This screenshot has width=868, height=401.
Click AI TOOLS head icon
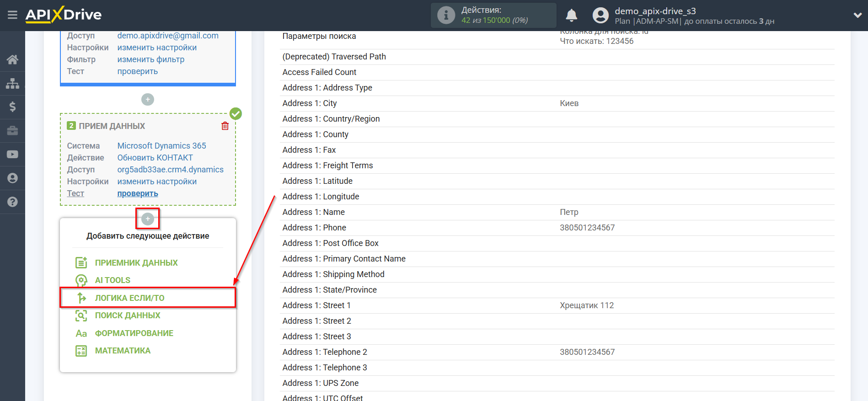click(x=81, y=280)
